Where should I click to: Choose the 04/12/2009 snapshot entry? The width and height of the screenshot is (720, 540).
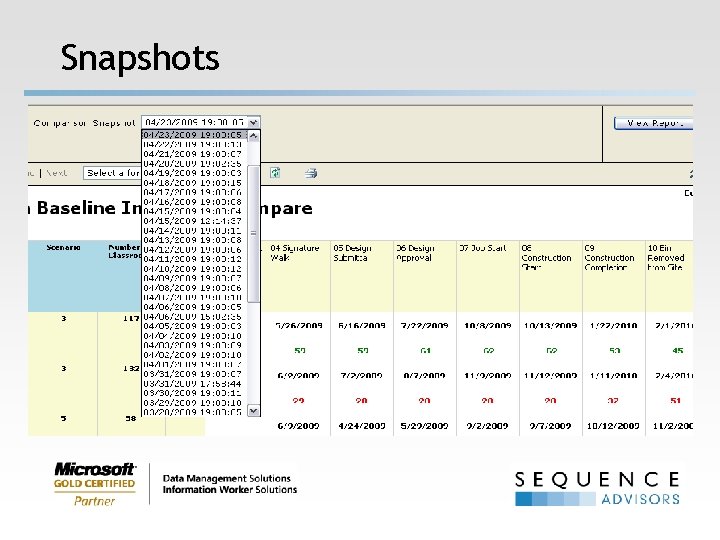(195, 250)
